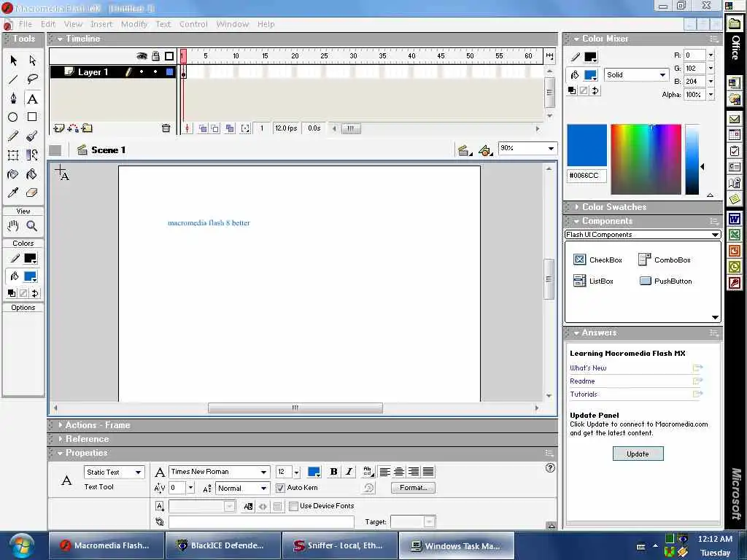
Task: Click the text fill color swatch in Properties
Action: pyautogui.click(x=314, y=472)
